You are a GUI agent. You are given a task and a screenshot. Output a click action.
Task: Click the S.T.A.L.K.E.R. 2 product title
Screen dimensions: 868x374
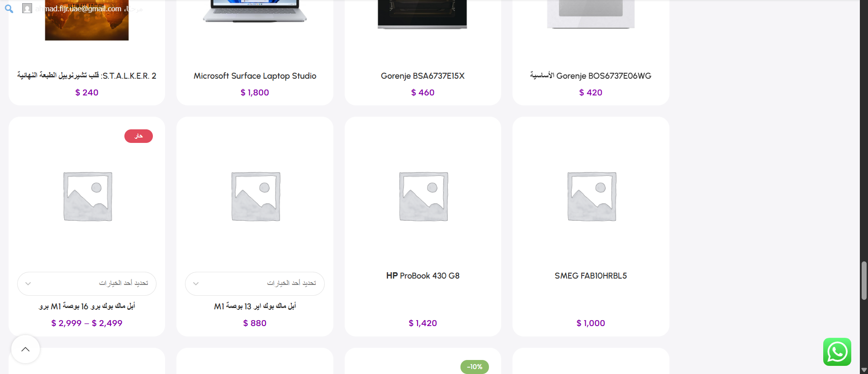pos(87,76)
